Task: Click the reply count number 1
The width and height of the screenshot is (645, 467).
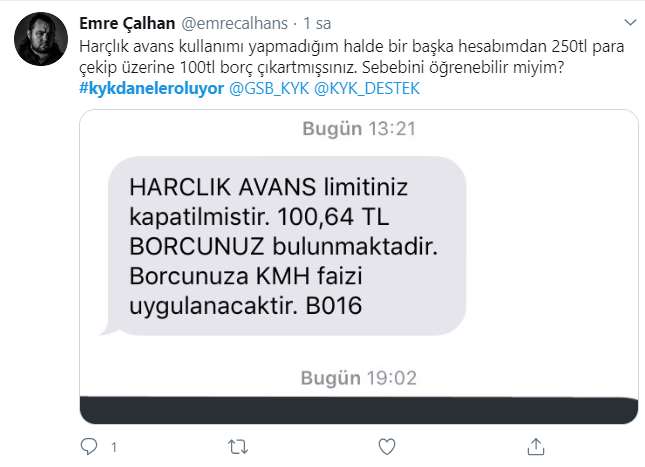Action: (x=114, y=447)
